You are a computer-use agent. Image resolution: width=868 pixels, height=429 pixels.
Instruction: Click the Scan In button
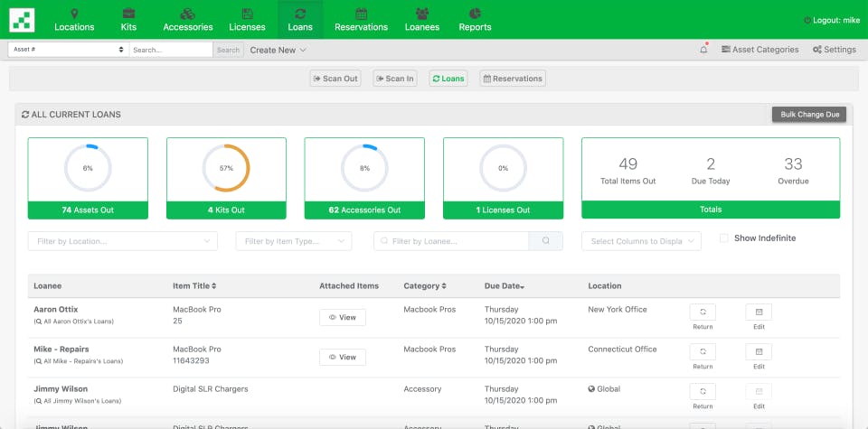coord(395,79)
